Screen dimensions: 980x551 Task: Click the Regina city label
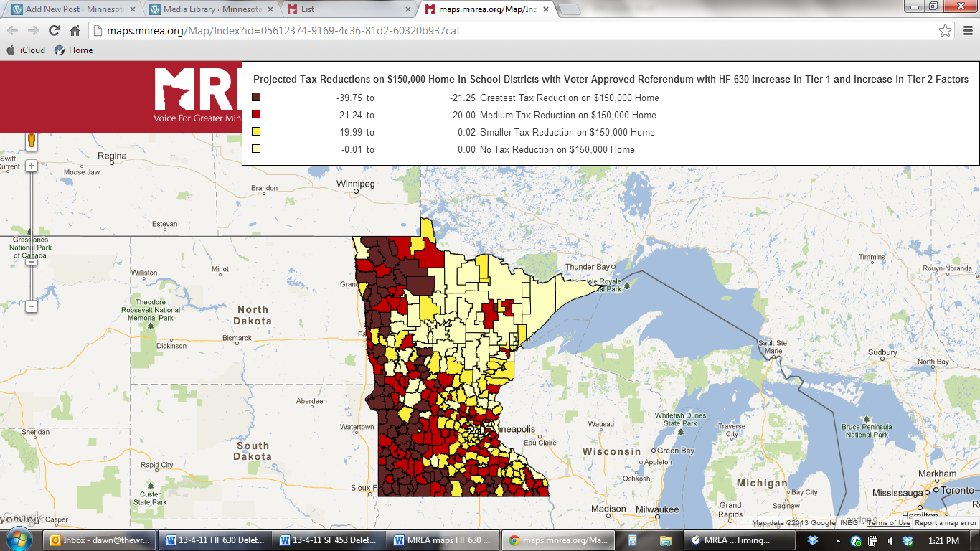point(112,156)
